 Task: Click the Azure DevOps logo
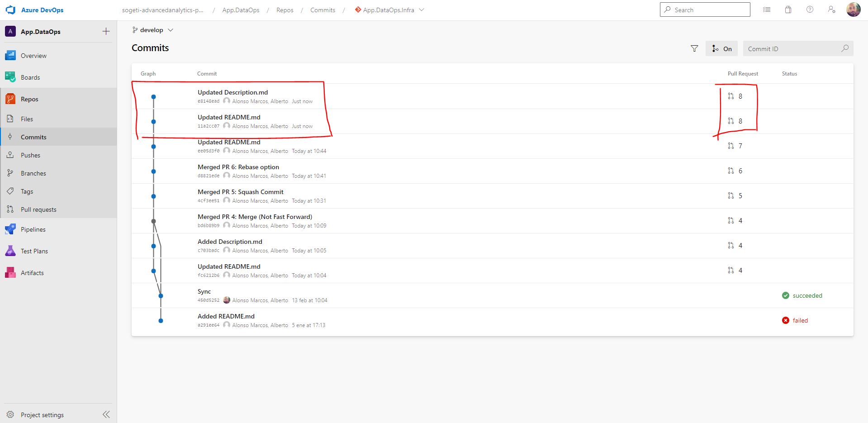(10, 10)
